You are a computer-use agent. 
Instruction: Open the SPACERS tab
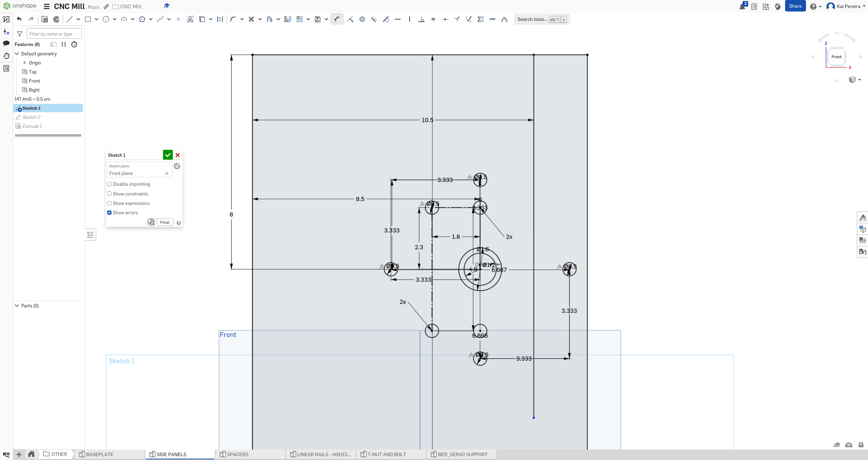coord(237,454)
